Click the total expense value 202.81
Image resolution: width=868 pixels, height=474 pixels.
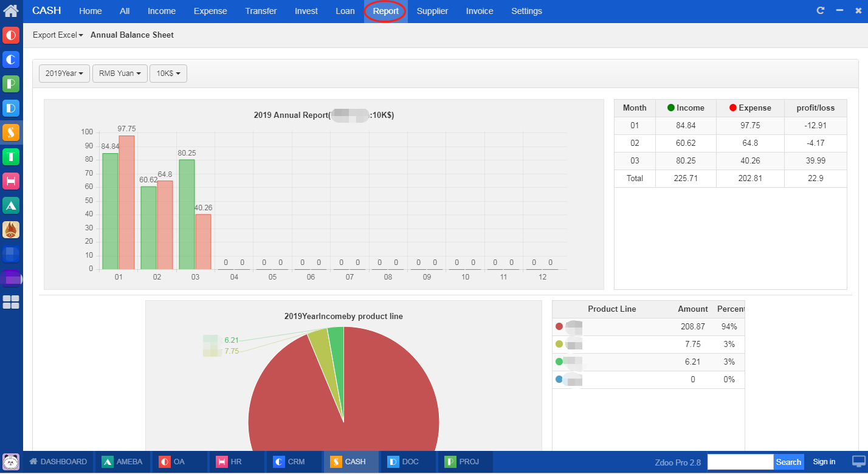[x=750, y=178]
